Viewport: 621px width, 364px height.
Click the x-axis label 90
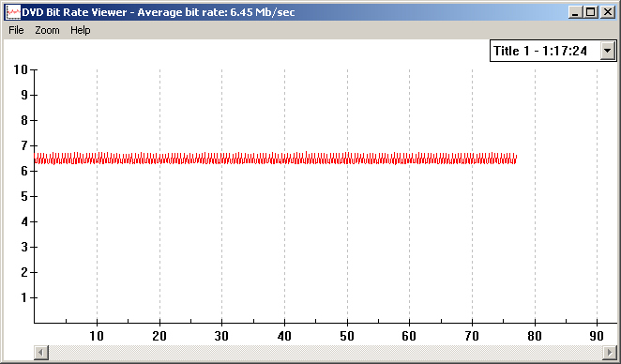(x=597, y=336)
